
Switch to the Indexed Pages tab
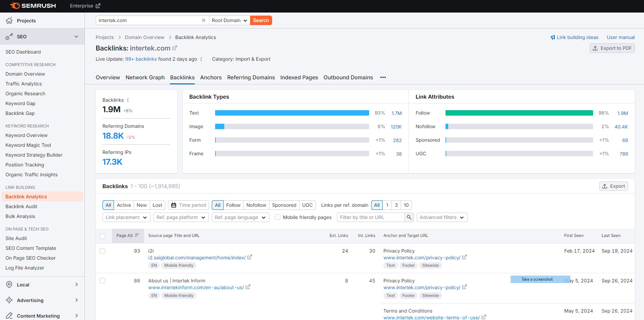pos(299,77)
